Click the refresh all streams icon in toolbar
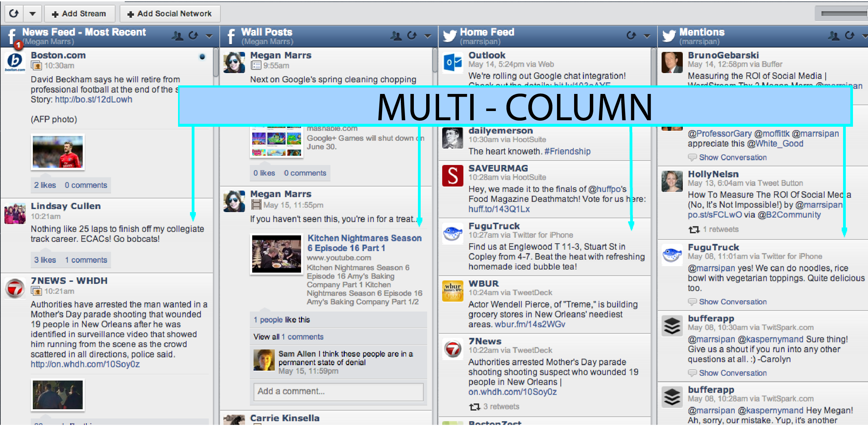868x427 pixels. coord(14,14)
